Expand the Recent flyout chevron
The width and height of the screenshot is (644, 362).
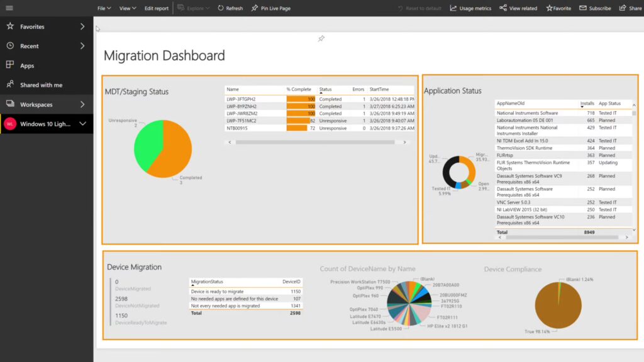(x=82, y=45)
